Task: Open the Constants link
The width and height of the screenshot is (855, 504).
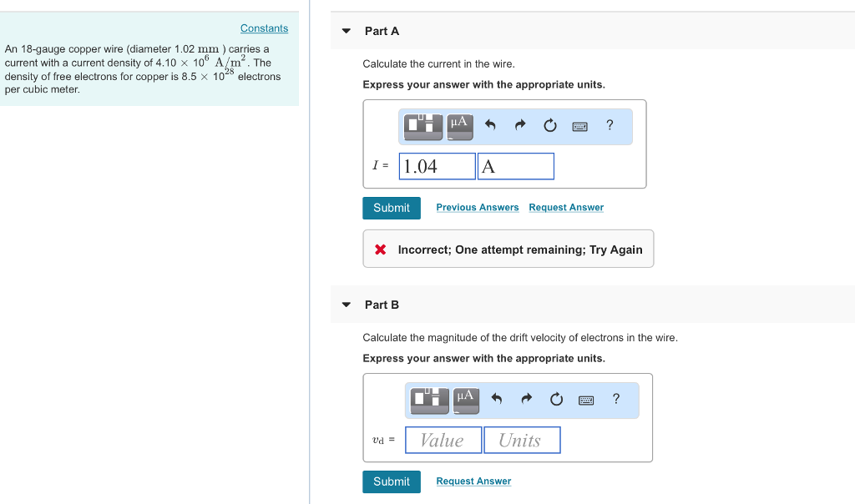Action: [264, 28]
